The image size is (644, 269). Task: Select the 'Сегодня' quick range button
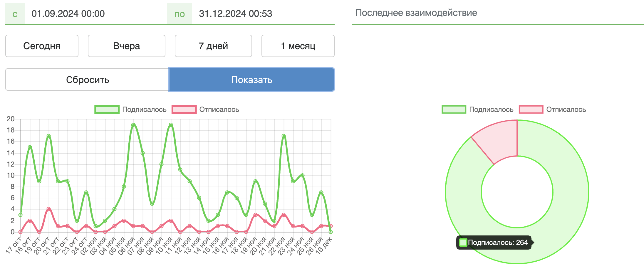[42, 46]
